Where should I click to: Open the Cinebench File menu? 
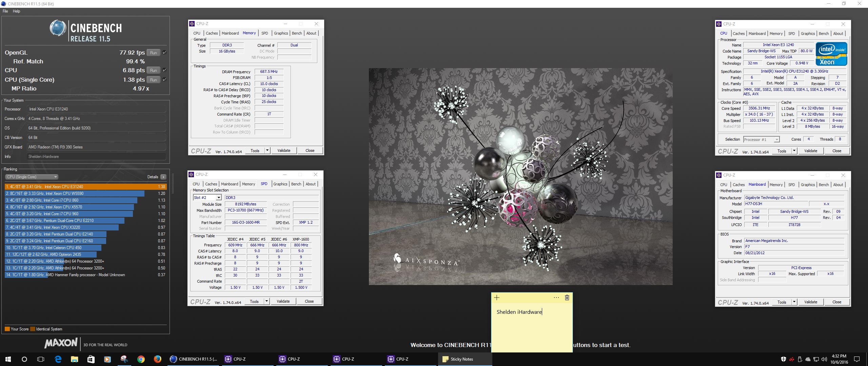pyautogui.click(x=5, y=11)
